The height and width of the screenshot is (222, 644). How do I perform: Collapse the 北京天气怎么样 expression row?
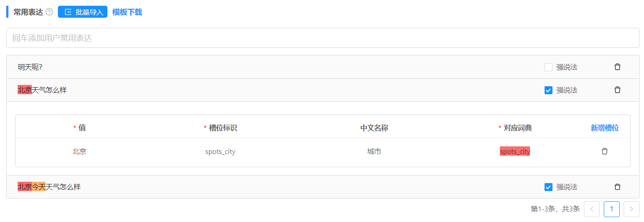[323, 90]
